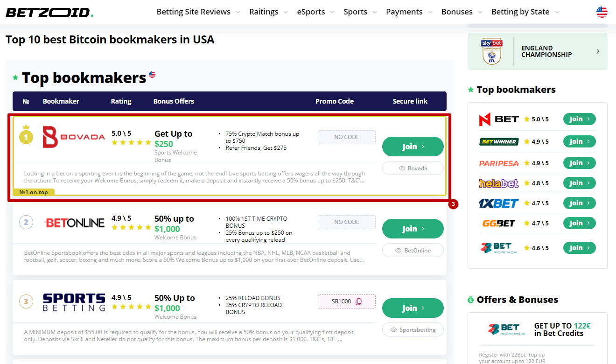View BetOnline review via eye button
The width and height of the screenshot is (616, 364).
pos(413,251)
